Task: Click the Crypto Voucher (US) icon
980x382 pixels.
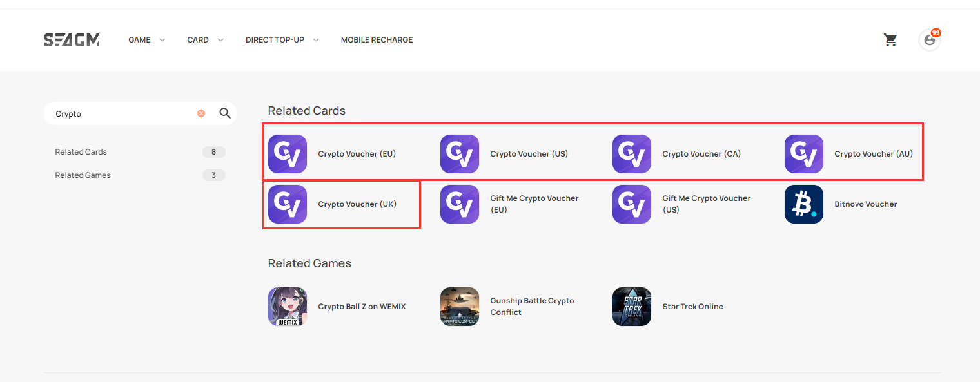Action: (460, 154)
